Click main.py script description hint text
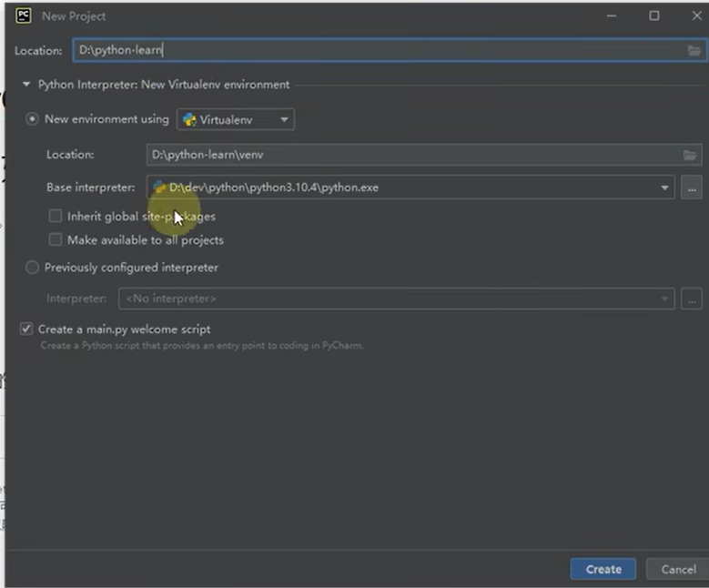Image resolution: width=709 pixels, height=588 pixels. pyautogui.click(x=202, y=346)
